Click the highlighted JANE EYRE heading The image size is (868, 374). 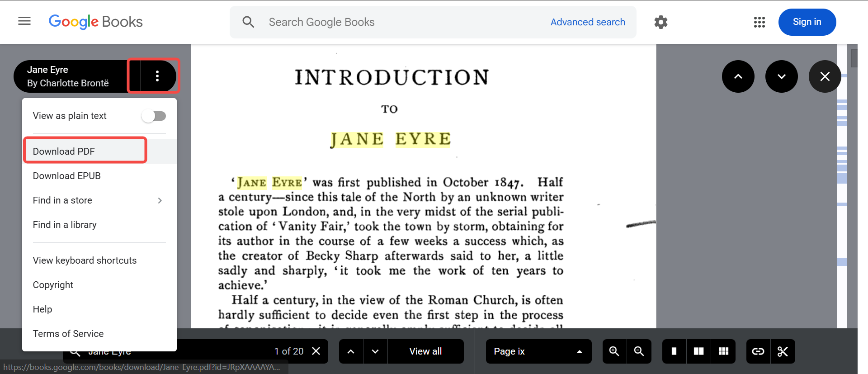(391, 139)
